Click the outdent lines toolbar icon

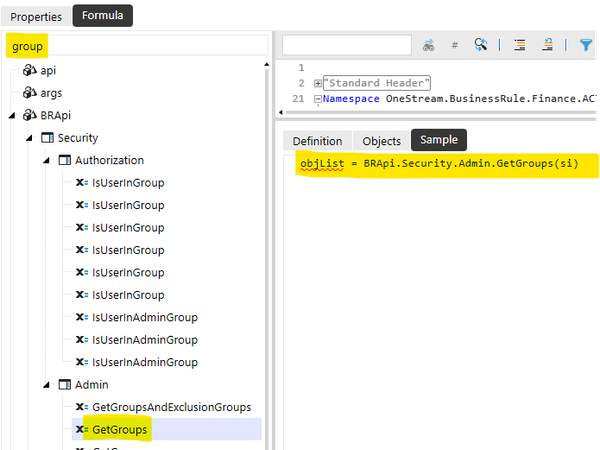tap(547, 45)
